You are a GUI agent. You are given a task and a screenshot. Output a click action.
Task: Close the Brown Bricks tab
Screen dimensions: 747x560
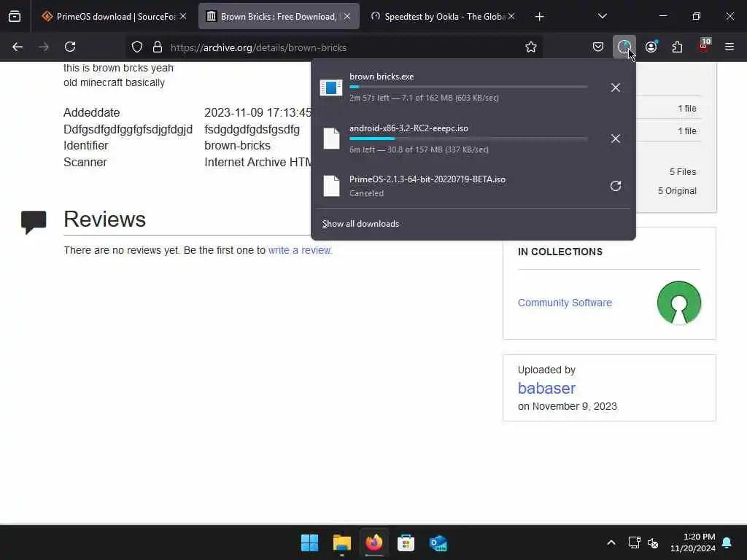[x=347, y=17]
